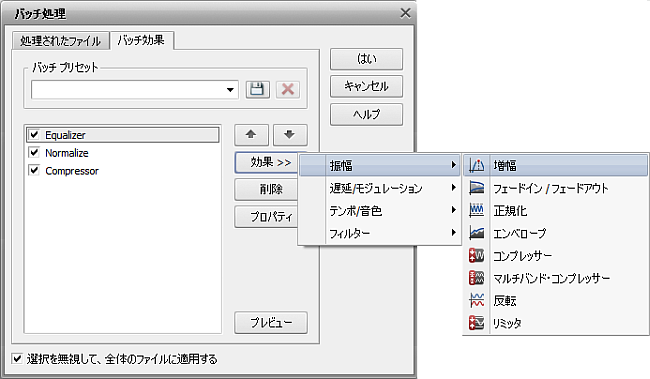Image resolution: width=650 pixels, height=379 pixels.
Task: Click the 反転 invert icon
Action: pos(476,300)
